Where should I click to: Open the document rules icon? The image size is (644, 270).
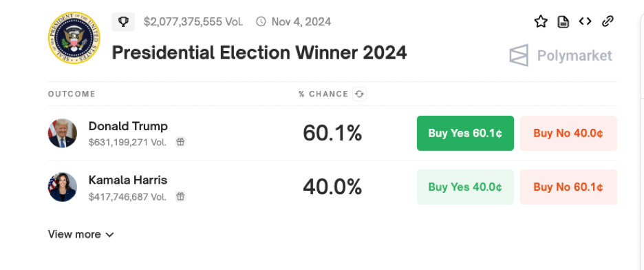563,21
